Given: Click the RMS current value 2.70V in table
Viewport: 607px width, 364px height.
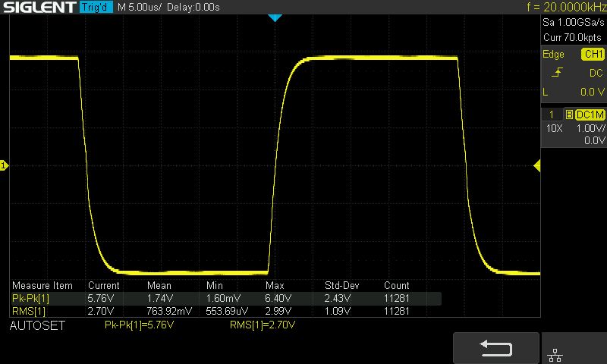Looking at the screenshot, I should click(101, 311).
